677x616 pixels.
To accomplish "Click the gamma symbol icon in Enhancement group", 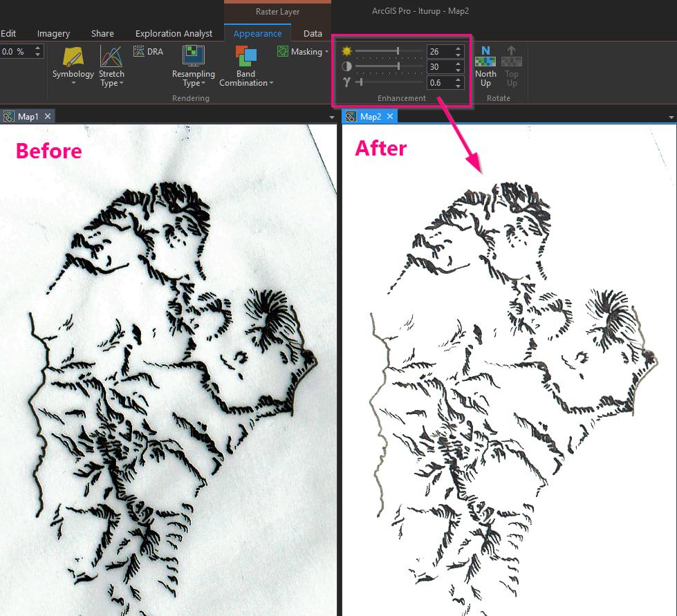I will (345, 82).
